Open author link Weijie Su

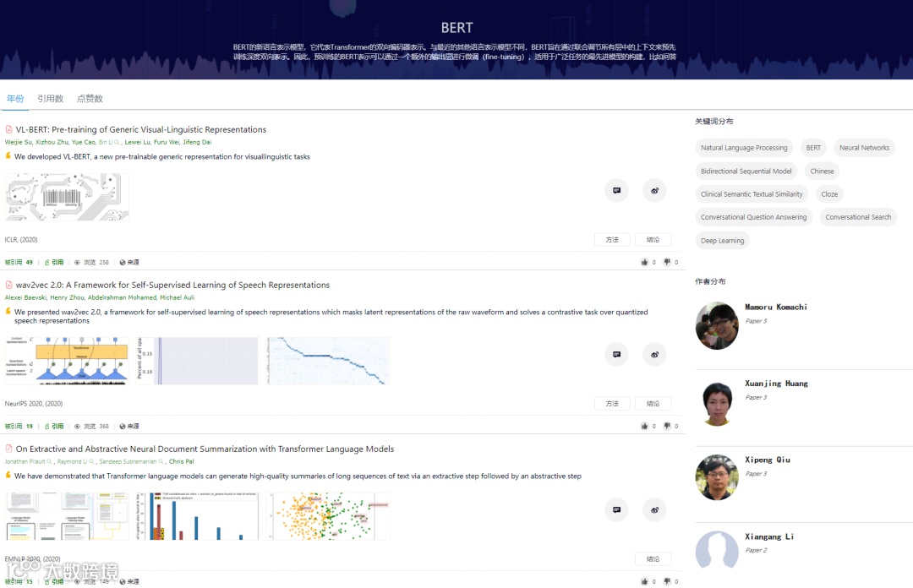pos(18,142)
